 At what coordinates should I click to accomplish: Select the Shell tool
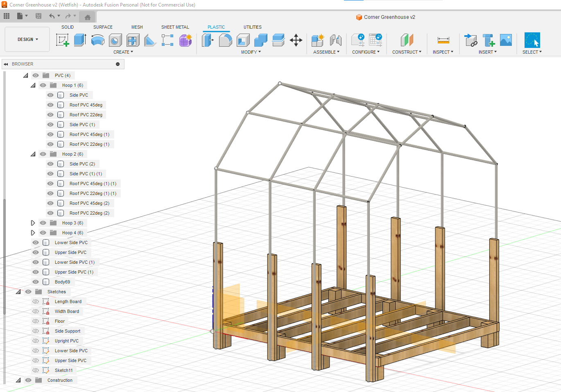243,40
